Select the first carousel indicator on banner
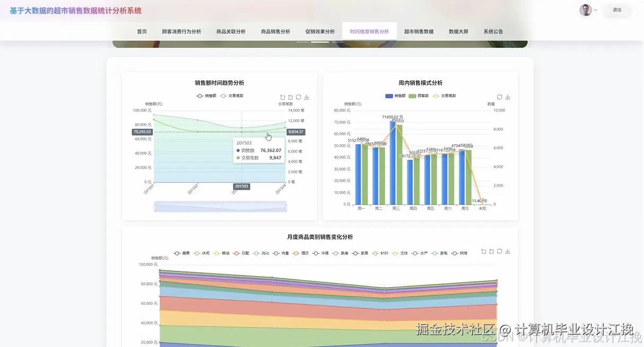 303,41
